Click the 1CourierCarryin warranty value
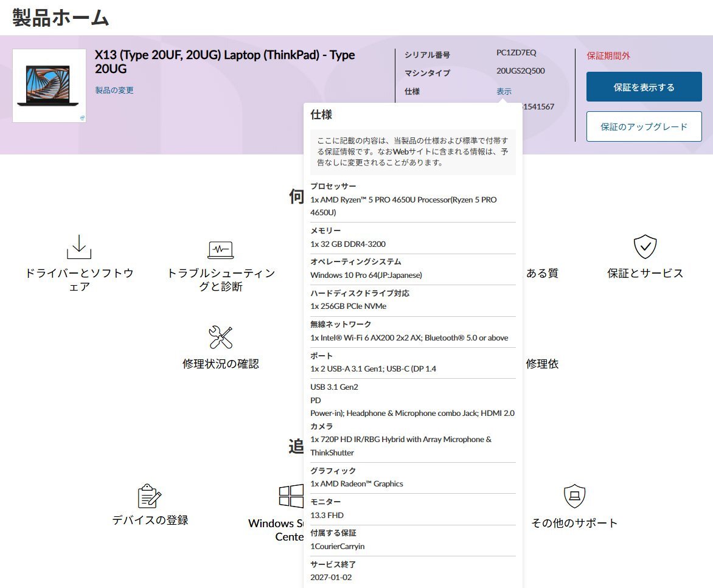The width and height of the screenshot is (713, 588). click(x=338, y=546)
